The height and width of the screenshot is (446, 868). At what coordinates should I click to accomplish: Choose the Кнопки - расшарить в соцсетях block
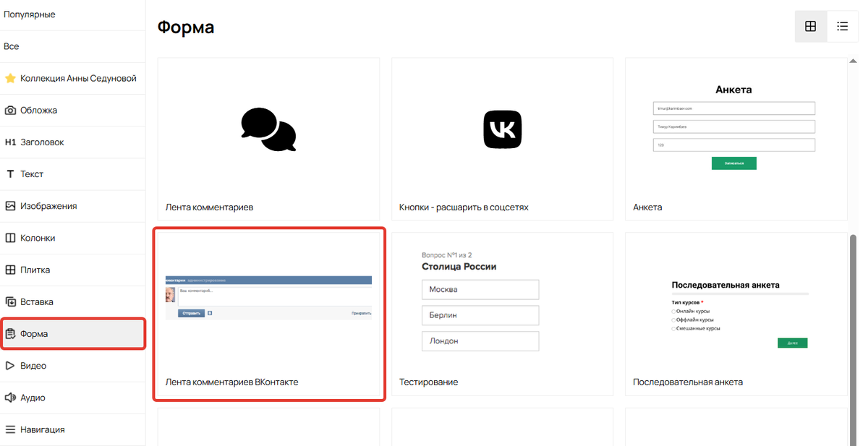coord(502,139)
